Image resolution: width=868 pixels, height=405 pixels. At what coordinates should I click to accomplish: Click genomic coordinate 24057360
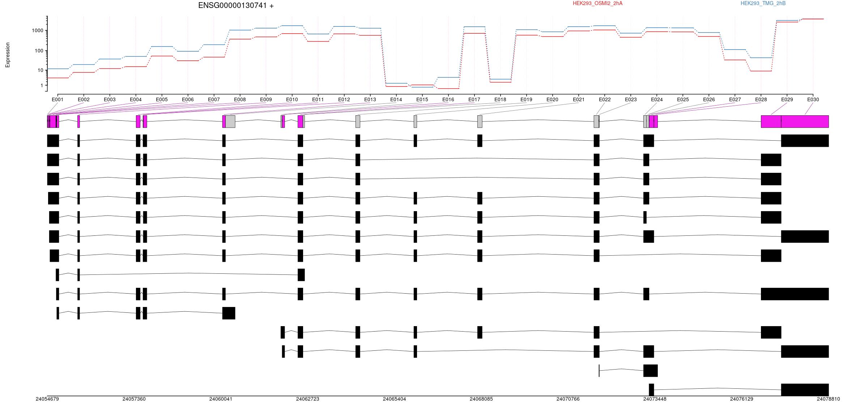tap(134, 399)
